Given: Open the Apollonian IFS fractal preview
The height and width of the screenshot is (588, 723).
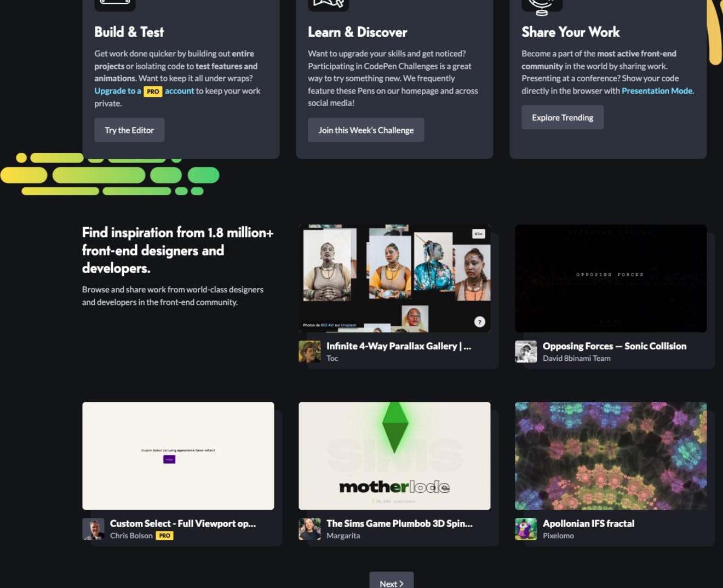Looking at the screenshot, I should point(611,456).
